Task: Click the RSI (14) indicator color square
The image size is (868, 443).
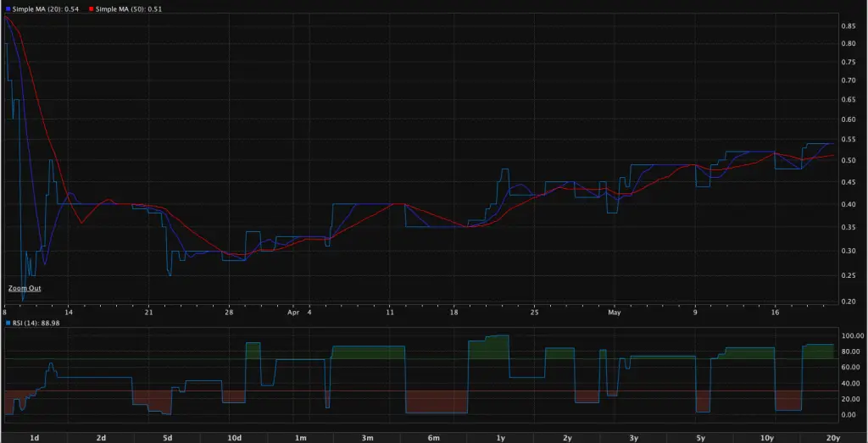Action: click(8, 323)
